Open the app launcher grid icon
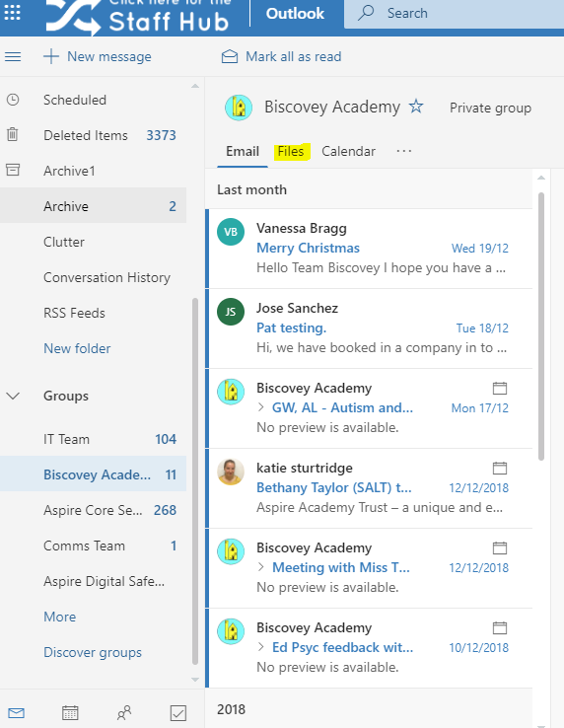 (x=12, y=12)
